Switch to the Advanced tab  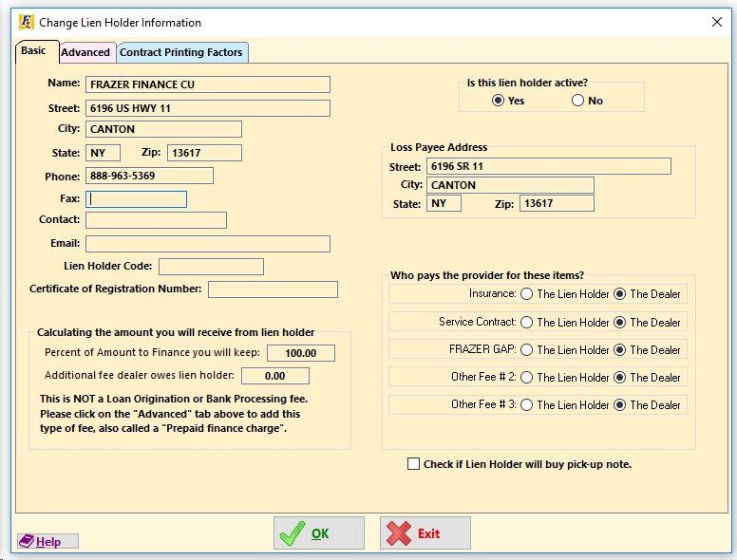(85, 52)
